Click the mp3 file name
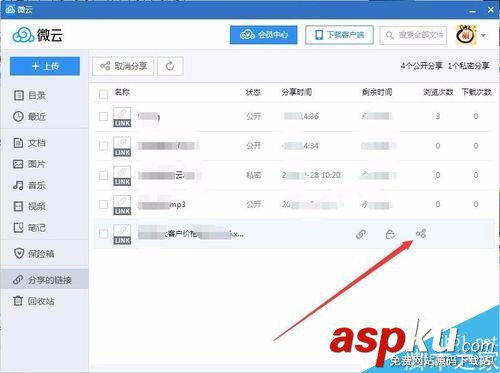The width and height of the screenshot is (500, 373). coord(162,204)
